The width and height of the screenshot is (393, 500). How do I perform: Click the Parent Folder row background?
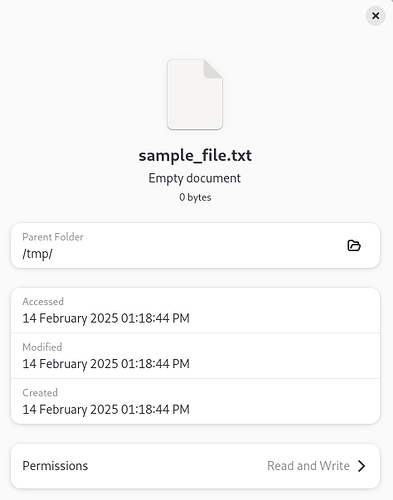pos(195,246)
